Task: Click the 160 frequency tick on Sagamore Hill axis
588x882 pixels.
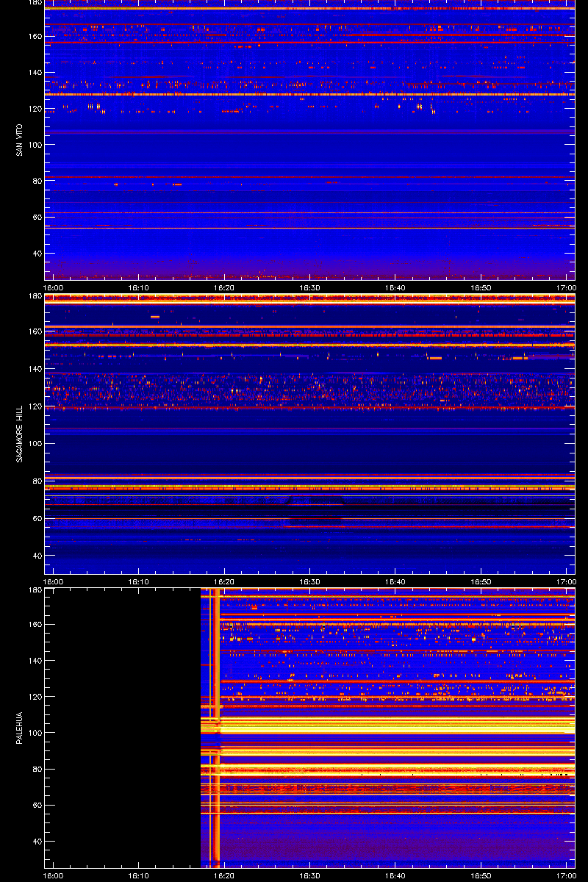Action: tap(34, 331)
